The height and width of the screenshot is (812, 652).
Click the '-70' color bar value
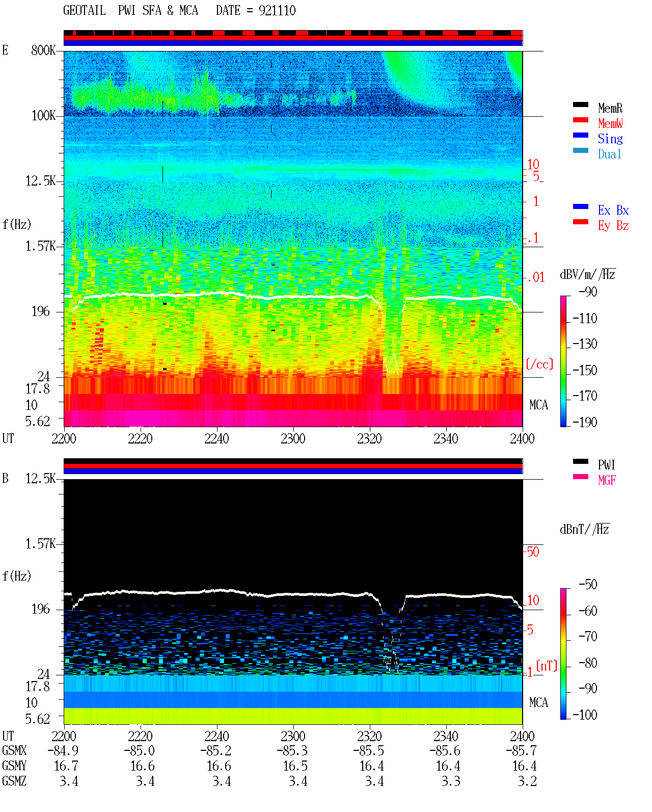coord(588,637)
